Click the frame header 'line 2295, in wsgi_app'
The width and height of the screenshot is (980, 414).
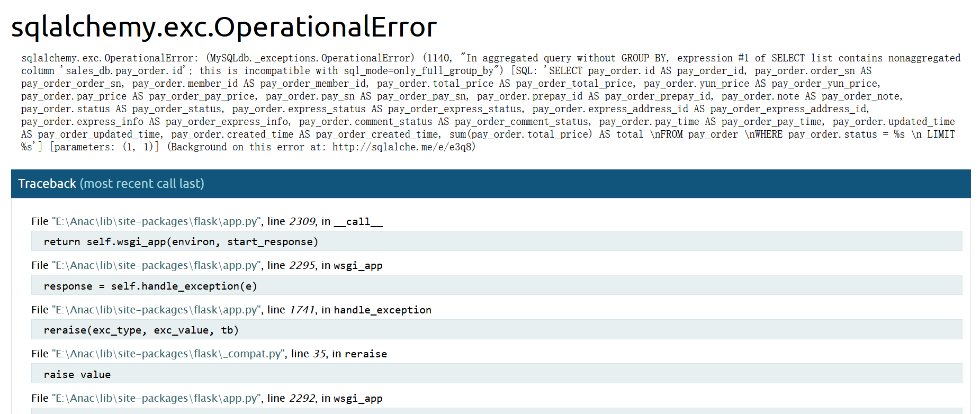pos(207,265)
